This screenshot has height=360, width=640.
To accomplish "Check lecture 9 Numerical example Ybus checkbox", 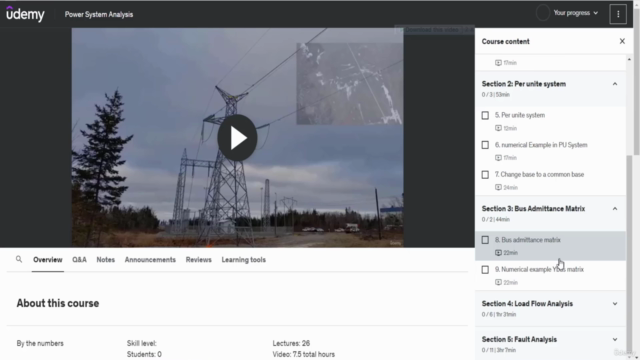I will [x=485, y=270].
